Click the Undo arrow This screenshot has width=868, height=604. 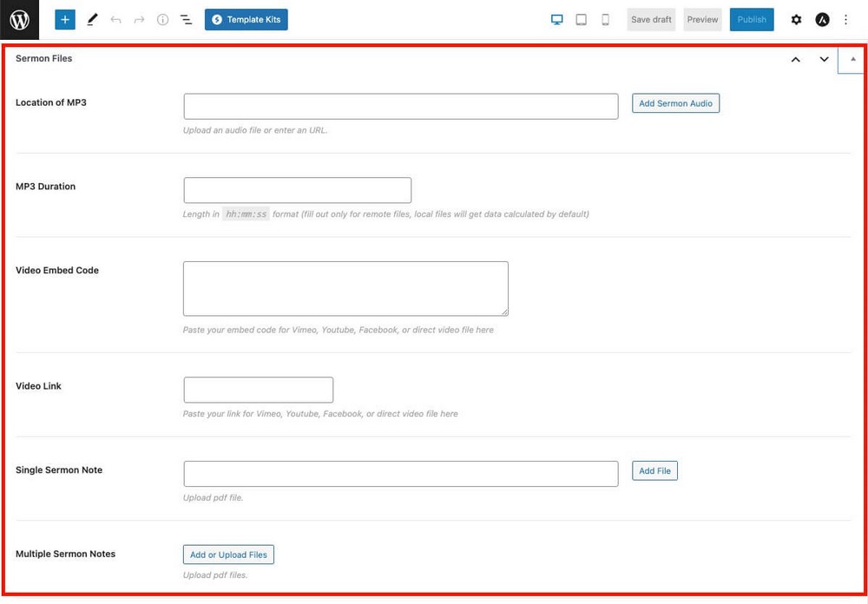coord(115,19)
